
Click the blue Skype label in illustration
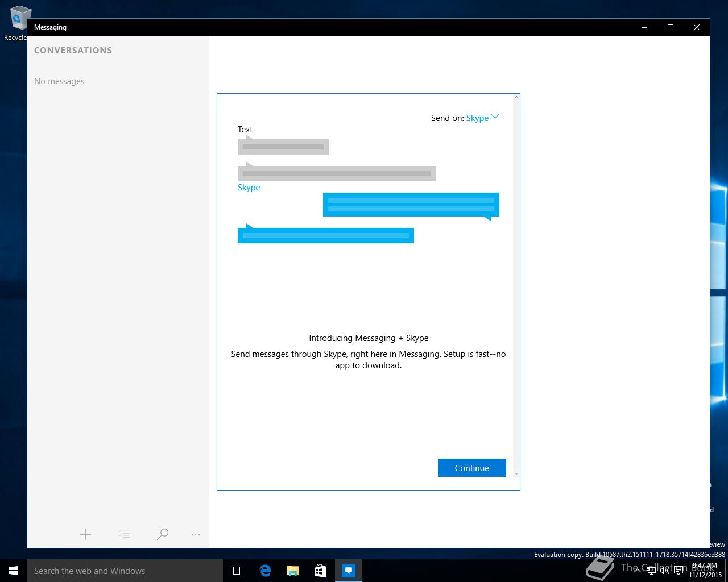click(249, 188)
